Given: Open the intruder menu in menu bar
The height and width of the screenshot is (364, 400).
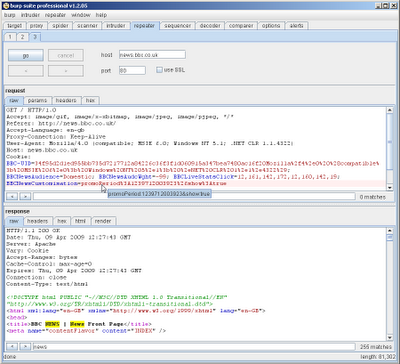Looking at the screenshot, I should click(30, 15).
